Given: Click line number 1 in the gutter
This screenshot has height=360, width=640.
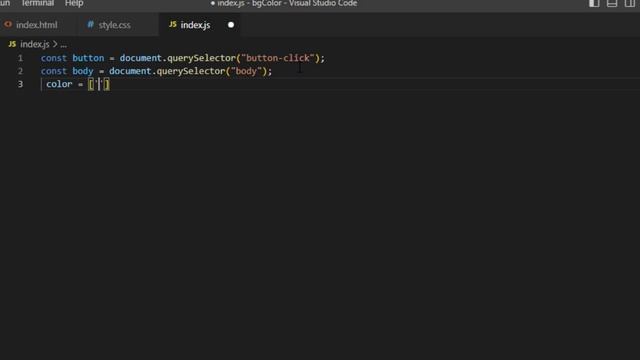Looking at the screenshot, I should click(20, 58).
